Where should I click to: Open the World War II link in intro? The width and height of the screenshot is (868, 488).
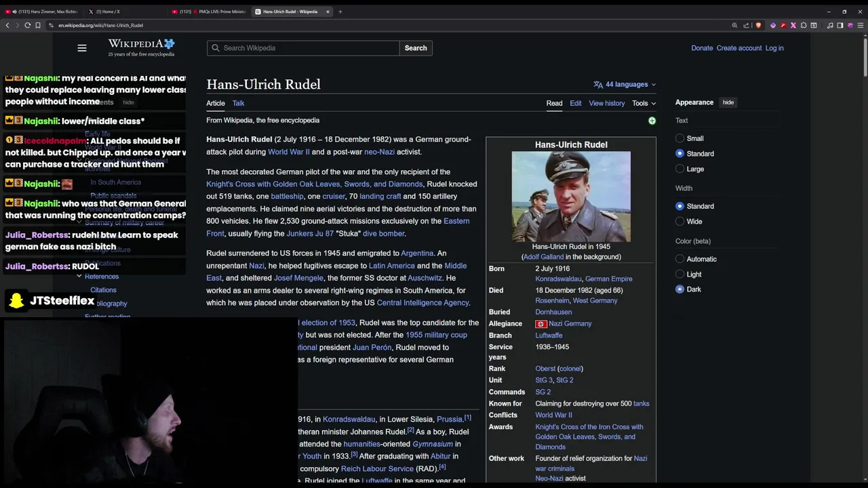tap(289, 152)
